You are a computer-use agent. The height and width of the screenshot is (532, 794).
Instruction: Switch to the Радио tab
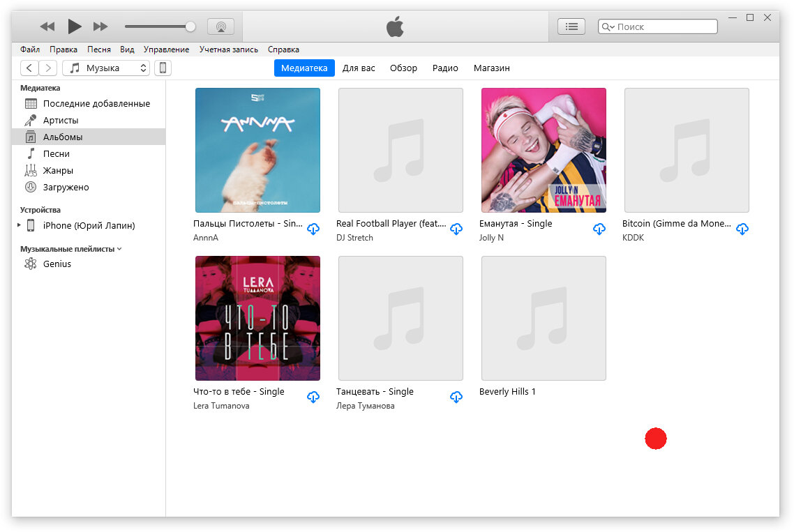[445, 68]
